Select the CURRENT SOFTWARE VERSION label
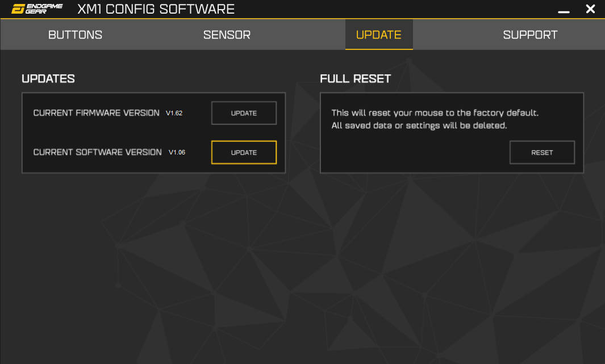This screenshot has width=605, height=364. click(x=98, y=152)
